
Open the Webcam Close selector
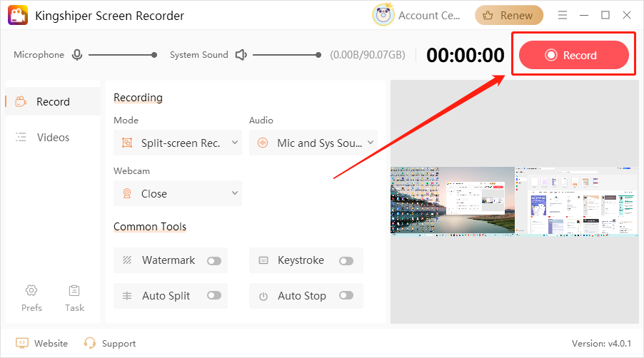tap(178, 193)
